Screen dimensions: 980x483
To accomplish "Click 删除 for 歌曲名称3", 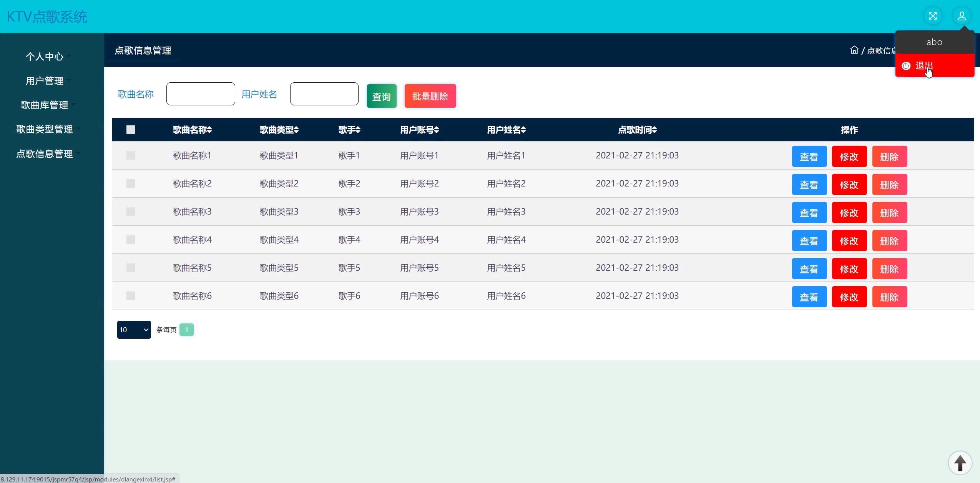I will pos(890,212).
